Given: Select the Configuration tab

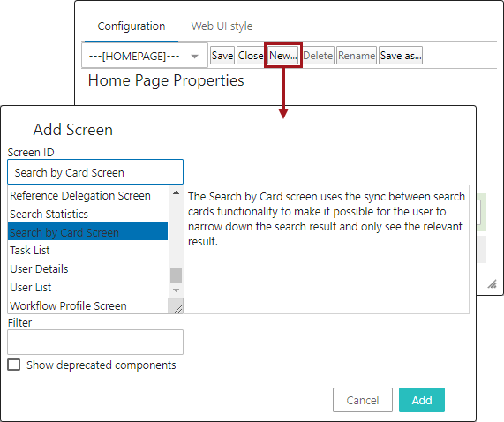Looking at the screenshot, I should coord(132,26).
